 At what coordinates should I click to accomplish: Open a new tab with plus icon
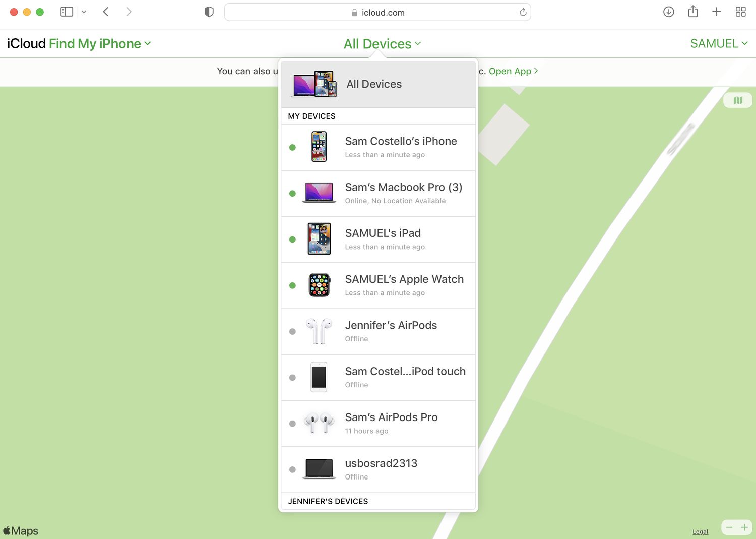[x=716, y=12]
